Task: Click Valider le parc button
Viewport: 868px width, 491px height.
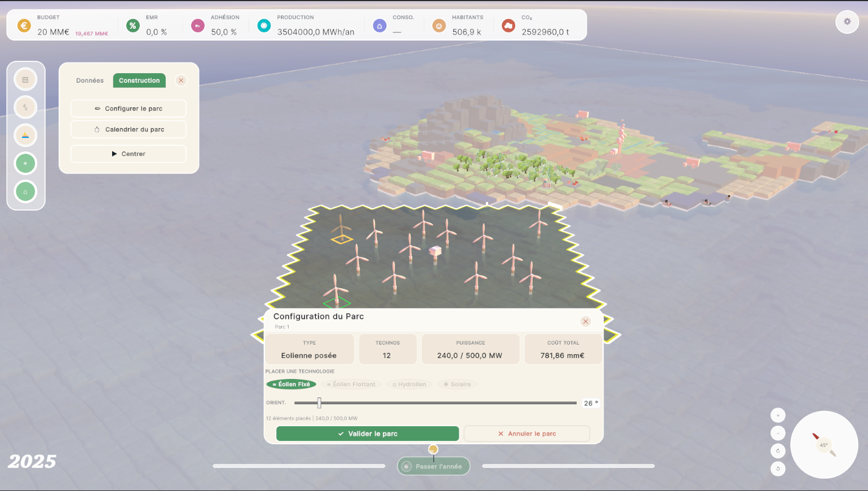Action: [367, 434]
